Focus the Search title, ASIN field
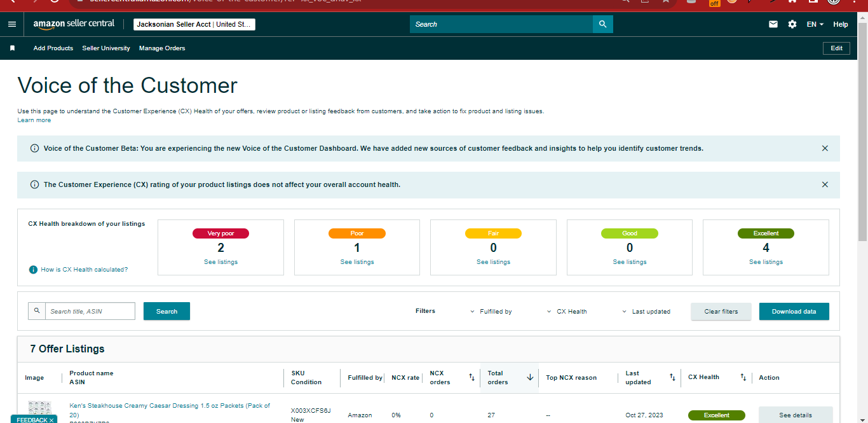This screenshot has width=868, height=423. 90,311
